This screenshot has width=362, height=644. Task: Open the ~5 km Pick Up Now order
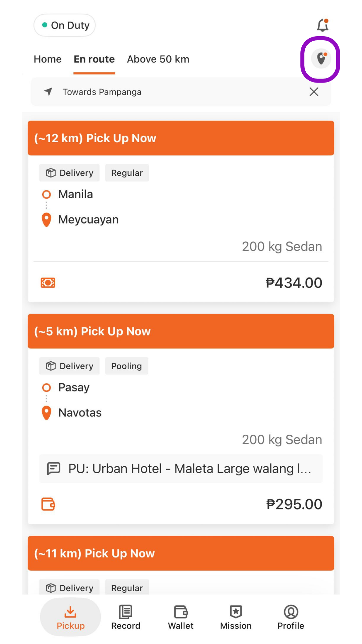181,419
